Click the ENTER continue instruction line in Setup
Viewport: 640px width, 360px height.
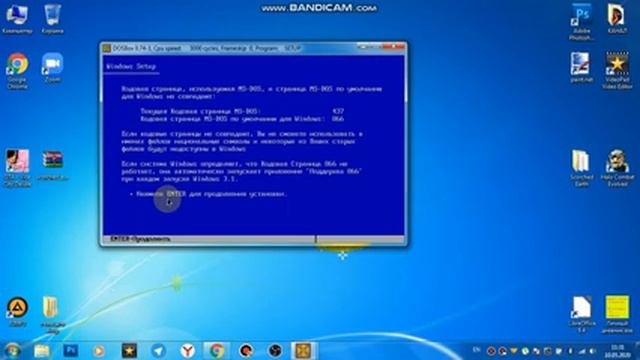tap(209, 194)
